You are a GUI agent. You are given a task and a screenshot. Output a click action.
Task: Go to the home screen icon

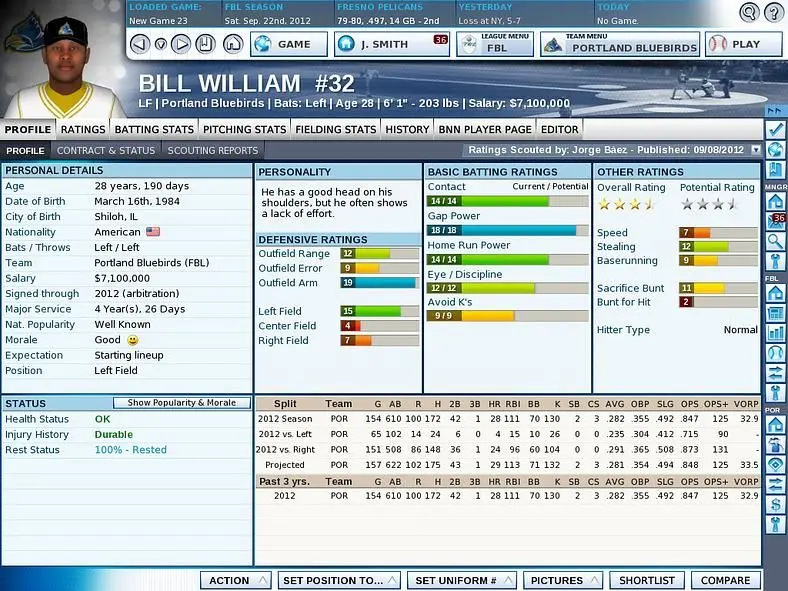(x=233, y=44)
